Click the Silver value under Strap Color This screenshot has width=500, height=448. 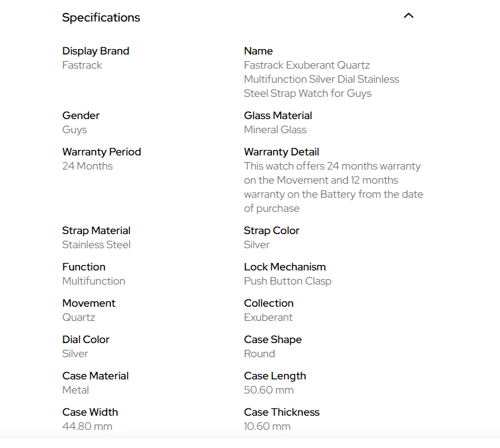tap(256, 245)
